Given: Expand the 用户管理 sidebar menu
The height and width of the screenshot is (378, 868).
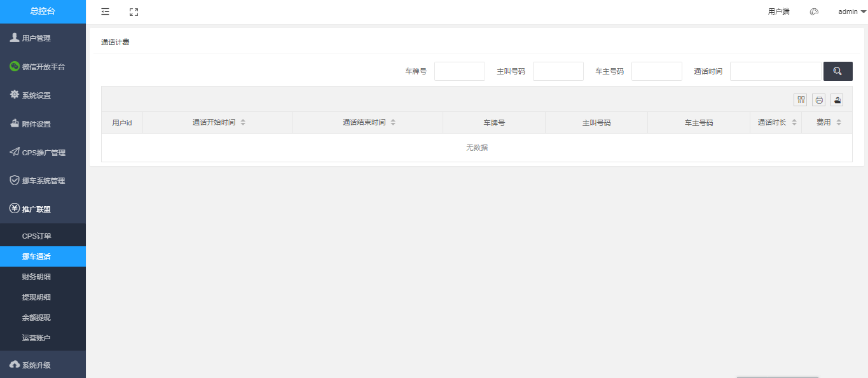Looking at the screenshot, I should click(43, 38).
